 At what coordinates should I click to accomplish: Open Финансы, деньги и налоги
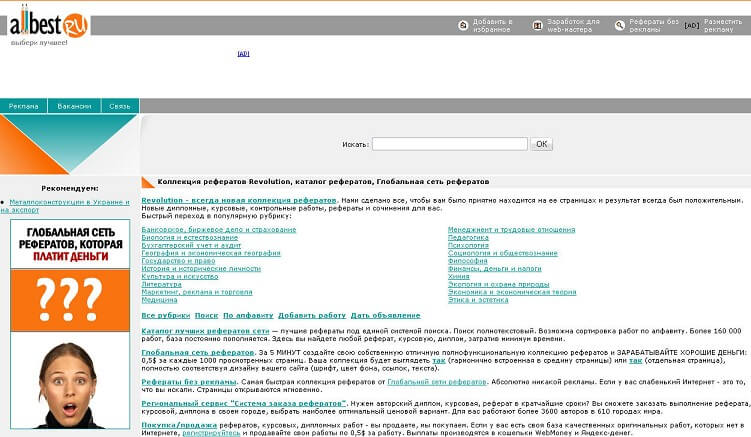[x=495, y=268]
